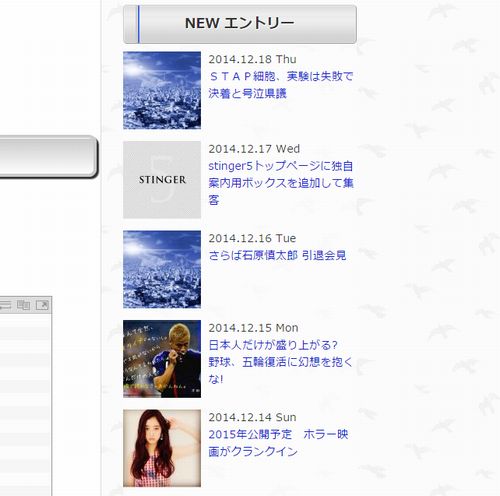This screenshot has width=500, height=496.
Task: Open さらば石原慎太郎 引退会見 link
Action: click(x=277, y=255)
